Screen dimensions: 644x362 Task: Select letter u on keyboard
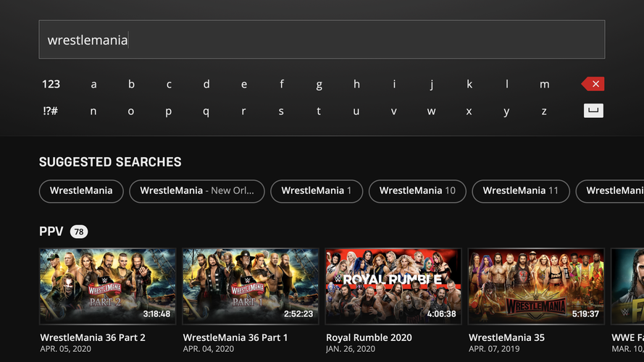pyautogui.click(x=356, y=111)
